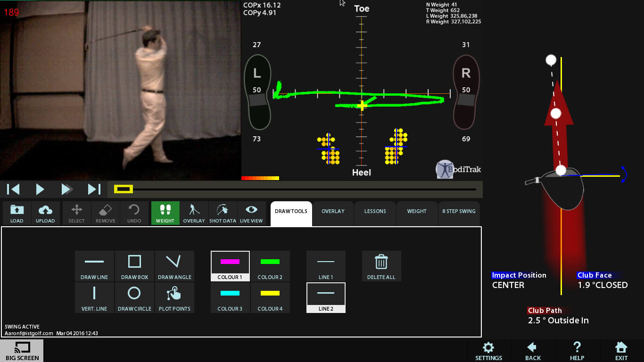The width and height of the screenshot is (644, 362).
Task: Pick magenta Colour 1 swatch
Action: click(x=230, y=266)
